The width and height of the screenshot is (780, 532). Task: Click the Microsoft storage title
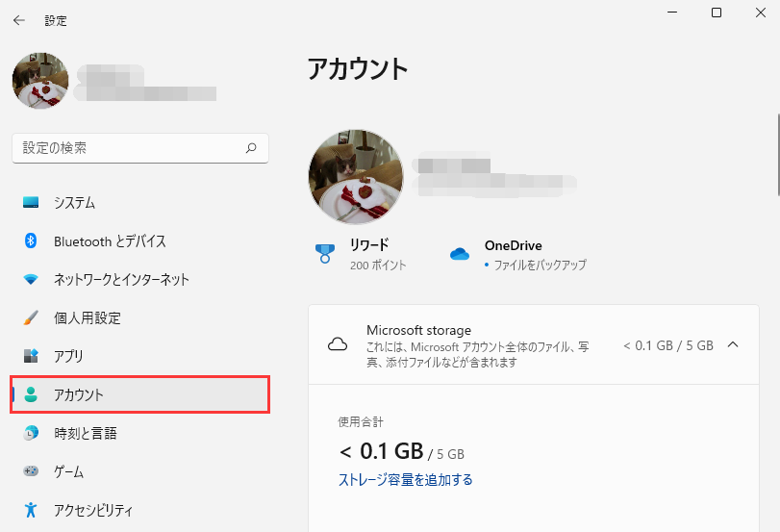pyautogui.click(x=418, y=330)
